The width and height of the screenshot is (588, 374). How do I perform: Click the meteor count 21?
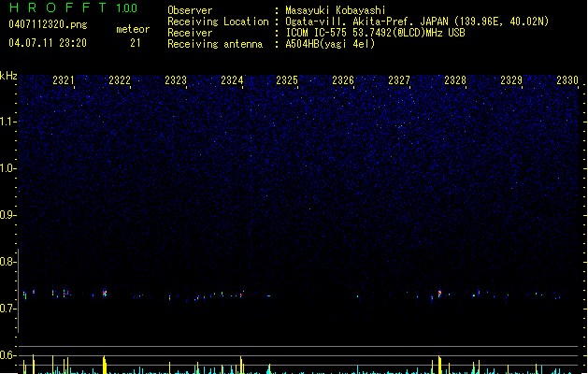tap(135, 43)
